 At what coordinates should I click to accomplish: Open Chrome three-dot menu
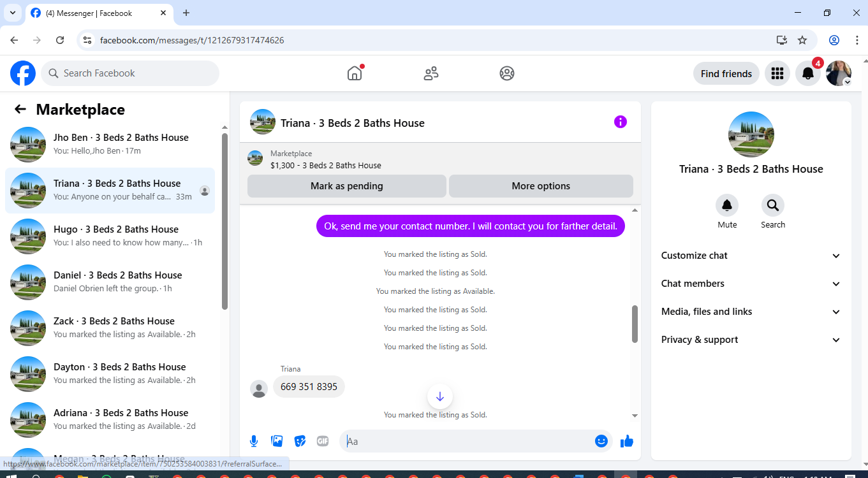[857, 40]
